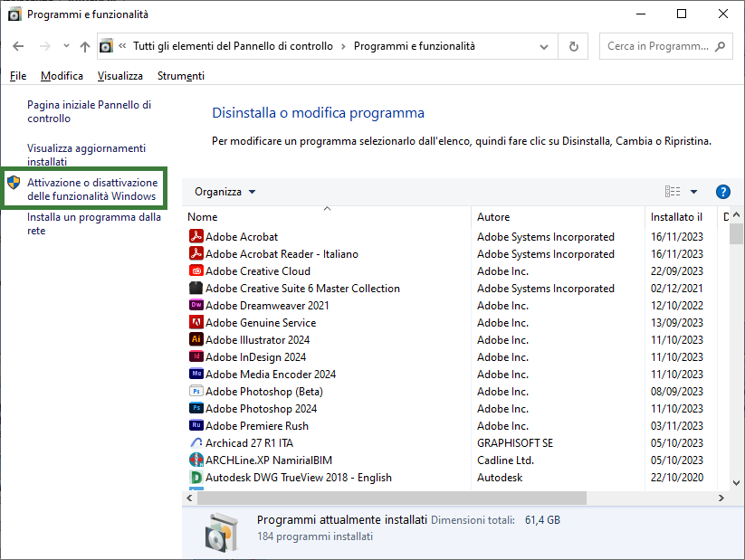Click the search magnifier icon

click(721, 46)
